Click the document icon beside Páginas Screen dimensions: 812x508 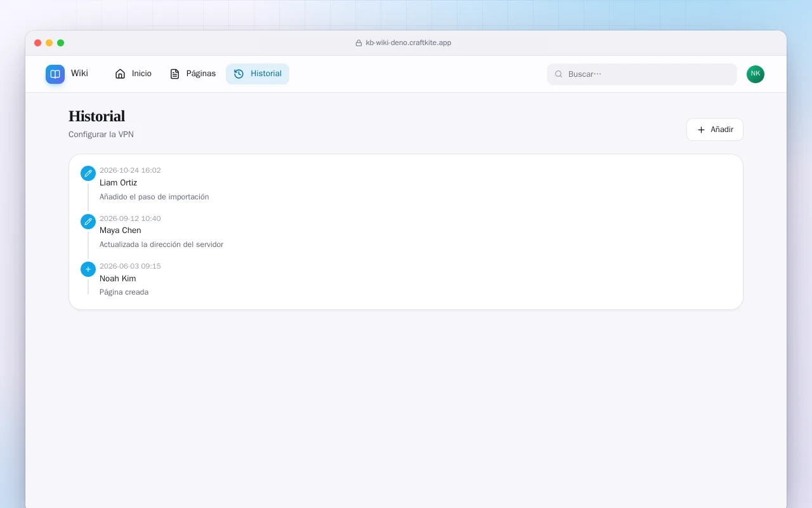click(174, 74)
